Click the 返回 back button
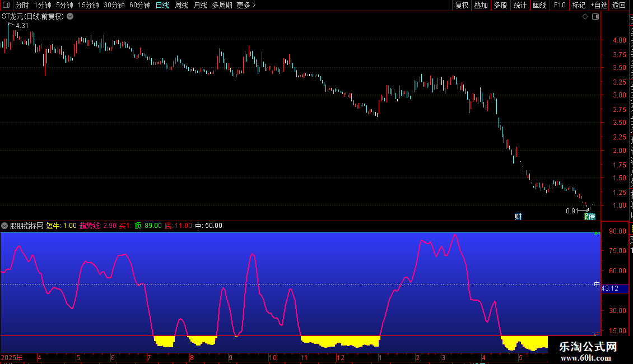Viewport: 633px width, 364px height. click(x=619, y=5)
